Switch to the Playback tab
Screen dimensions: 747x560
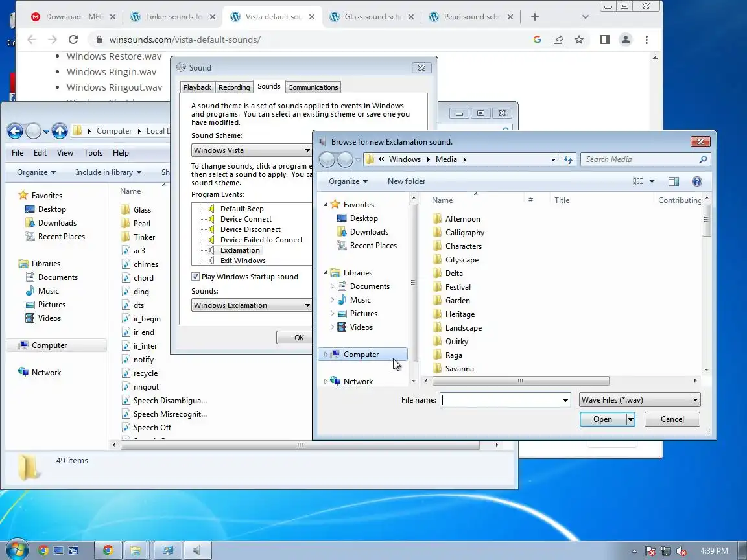coord(197,87)
